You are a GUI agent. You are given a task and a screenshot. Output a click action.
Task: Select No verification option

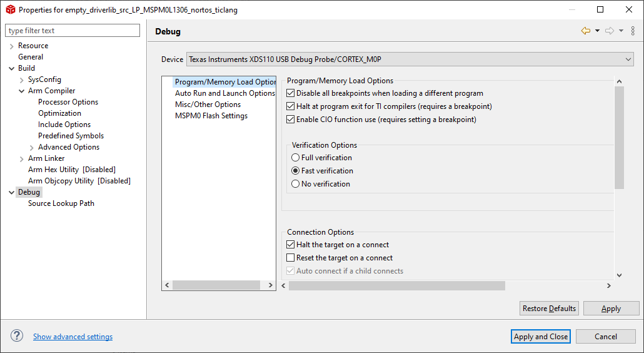coord(296,184)
